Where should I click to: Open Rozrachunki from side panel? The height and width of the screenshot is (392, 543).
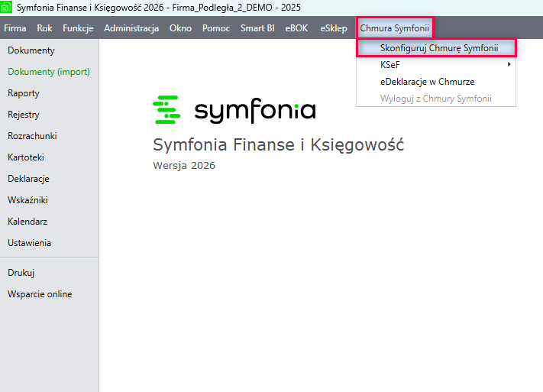pos(32,136)
